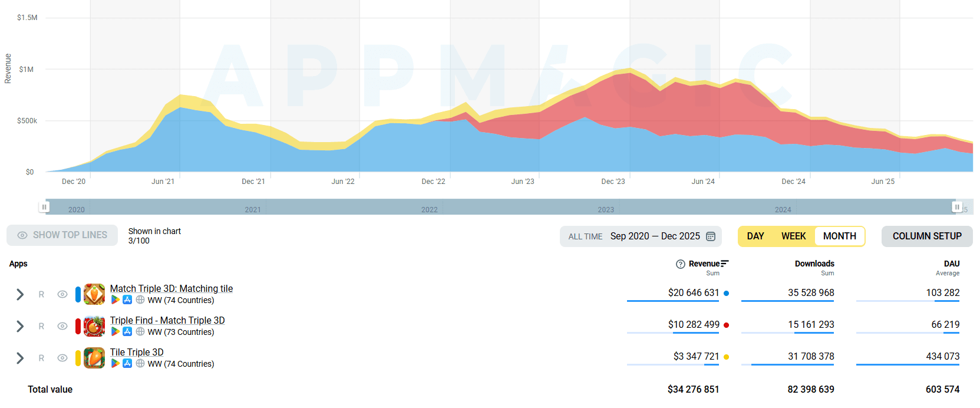Click Tile Triple 3D app thumbnail
980x408 pixels.
click(94, 358)
